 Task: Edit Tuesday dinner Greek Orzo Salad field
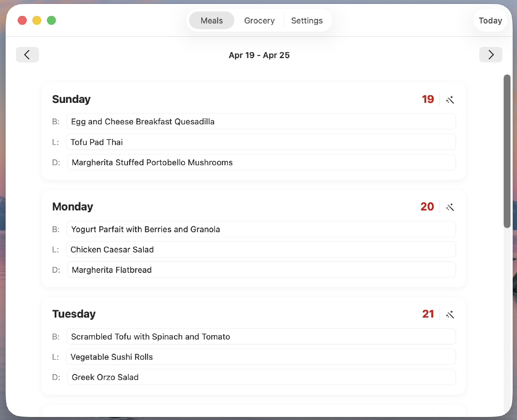261,377
